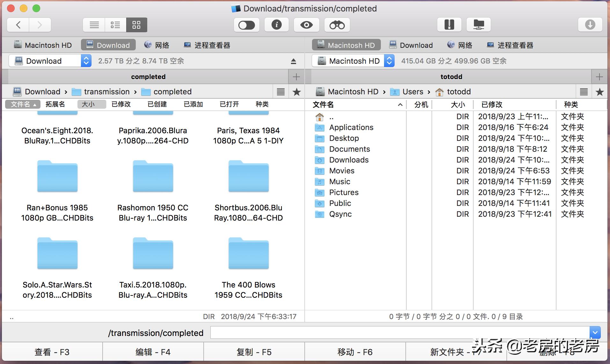Switch to simple list view
The image size is (610, 364).
(93, 25)
